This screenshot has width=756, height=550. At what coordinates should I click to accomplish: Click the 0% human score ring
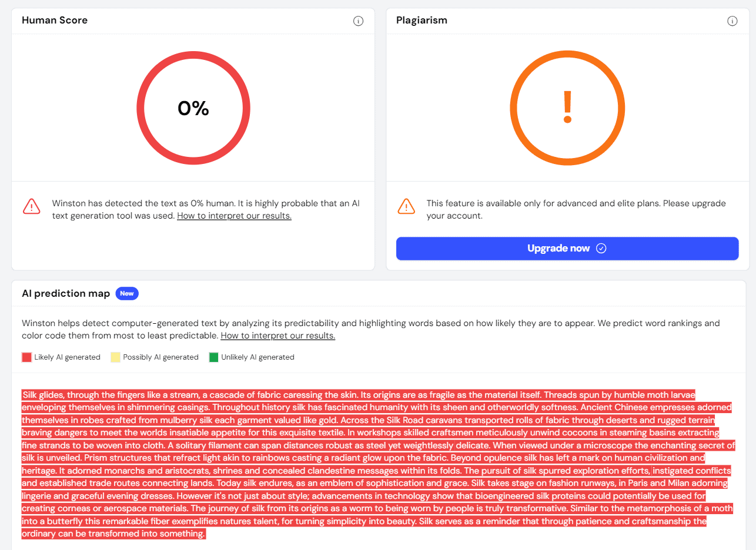[x=193, y=109]
